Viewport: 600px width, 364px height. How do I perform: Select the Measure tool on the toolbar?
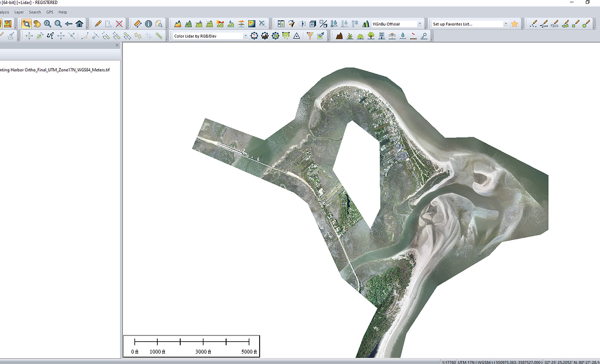point(137,24)
